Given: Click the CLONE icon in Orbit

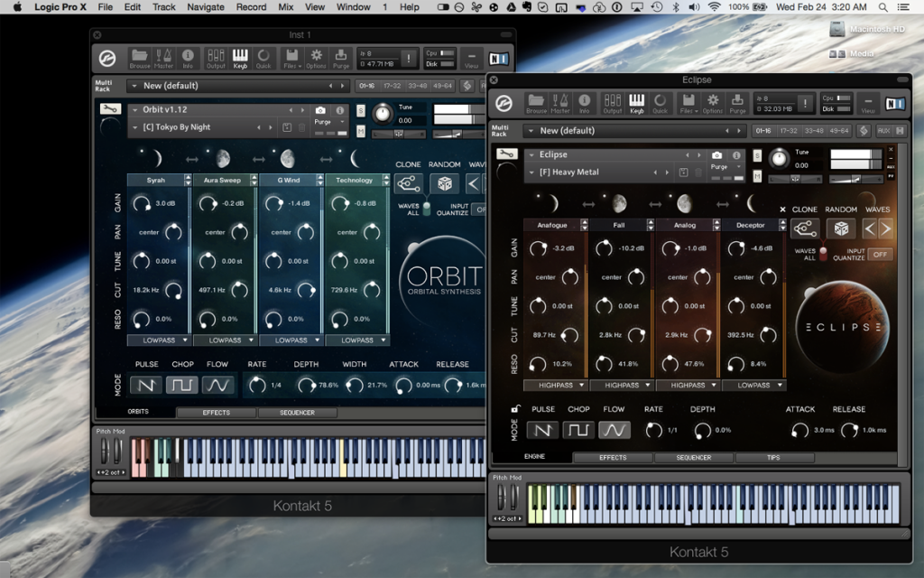Looking at the screenshot, I should pyautogui.click(x=407, y=184).
